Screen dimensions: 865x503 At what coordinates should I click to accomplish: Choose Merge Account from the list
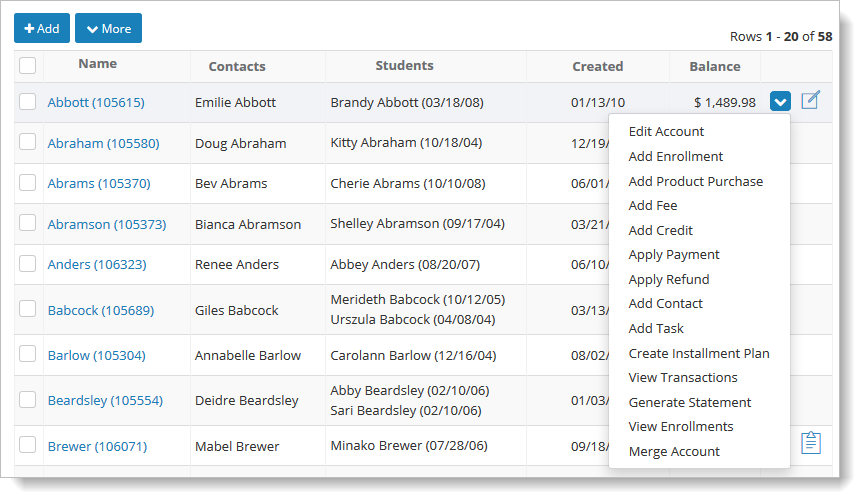[674, 451]
